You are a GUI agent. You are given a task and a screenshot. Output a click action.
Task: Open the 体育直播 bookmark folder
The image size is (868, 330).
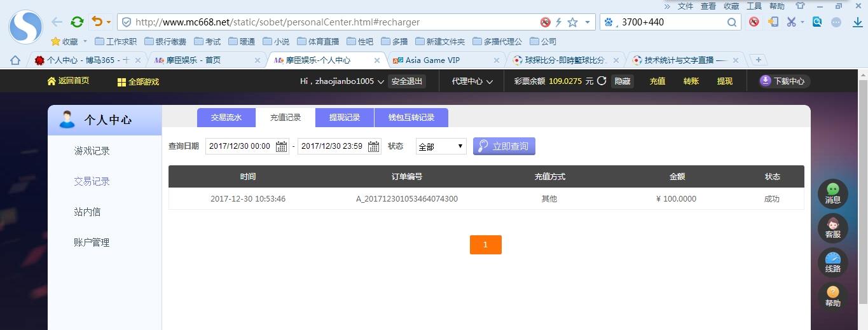318,41
